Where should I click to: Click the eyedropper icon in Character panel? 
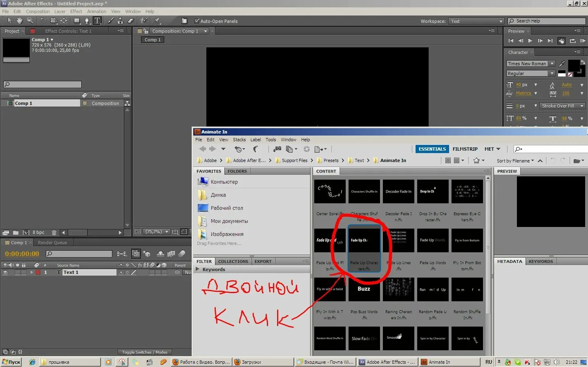[x=562, y=64]
